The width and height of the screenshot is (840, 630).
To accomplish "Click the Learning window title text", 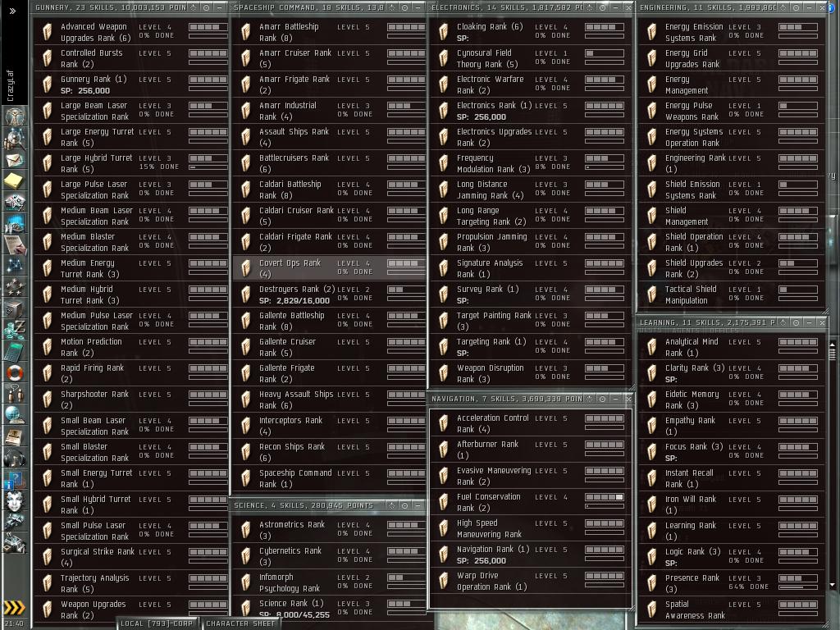I will pyautogui.click(x=707, y=322).
